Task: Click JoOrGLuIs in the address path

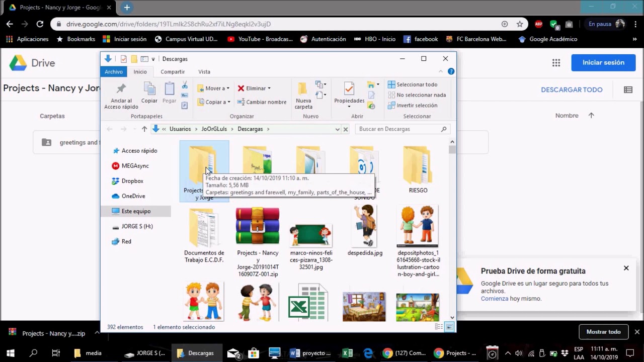Action: [214, 129]
